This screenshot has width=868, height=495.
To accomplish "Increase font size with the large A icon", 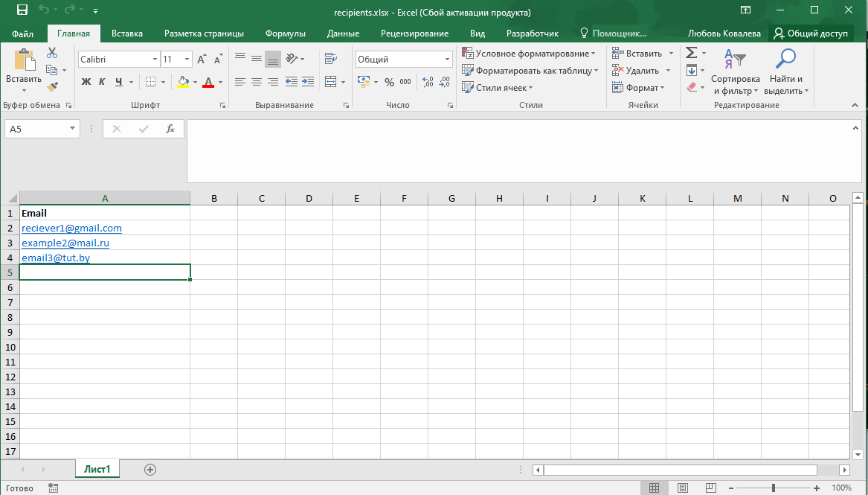I will [x=202, y=60].
